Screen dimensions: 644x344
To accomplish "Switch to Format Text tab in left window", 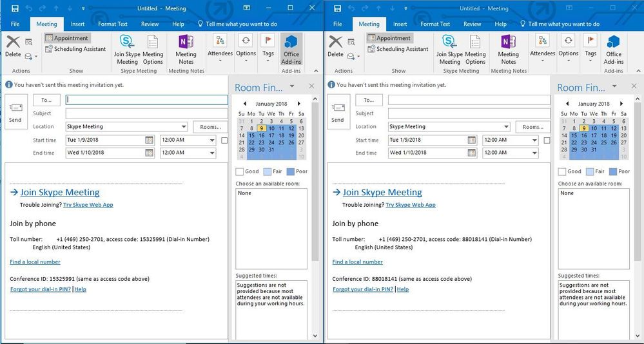I will point(113,24).
